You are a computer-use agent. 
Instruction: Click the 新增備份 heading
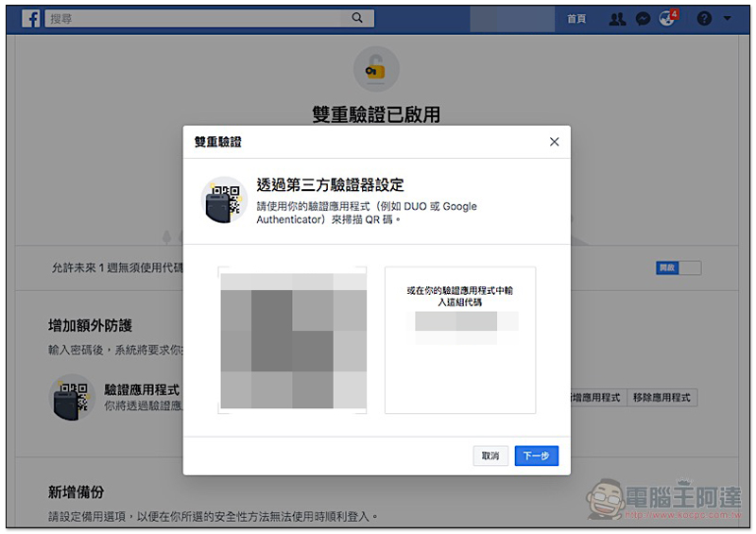coord(77,492)
